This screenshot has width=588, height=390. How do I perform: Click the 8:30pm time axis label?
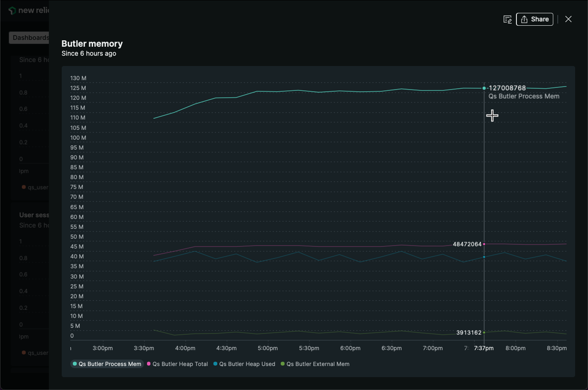click(x=557, y=348)
